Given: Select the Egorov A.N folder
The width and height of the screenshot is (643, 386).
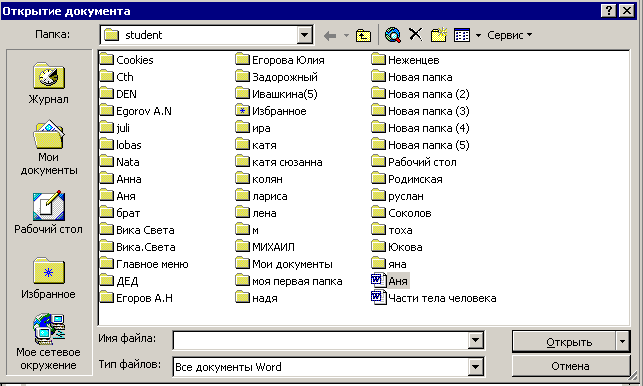Looking at the screenshot, I should coord(136,111).
